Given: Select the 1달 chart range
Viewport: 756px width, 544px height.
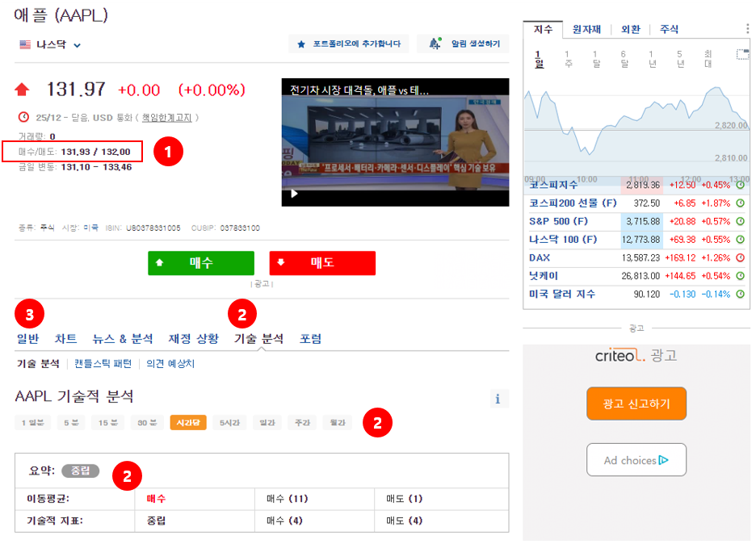Looking at the screenshot, I should click(596, 59).
